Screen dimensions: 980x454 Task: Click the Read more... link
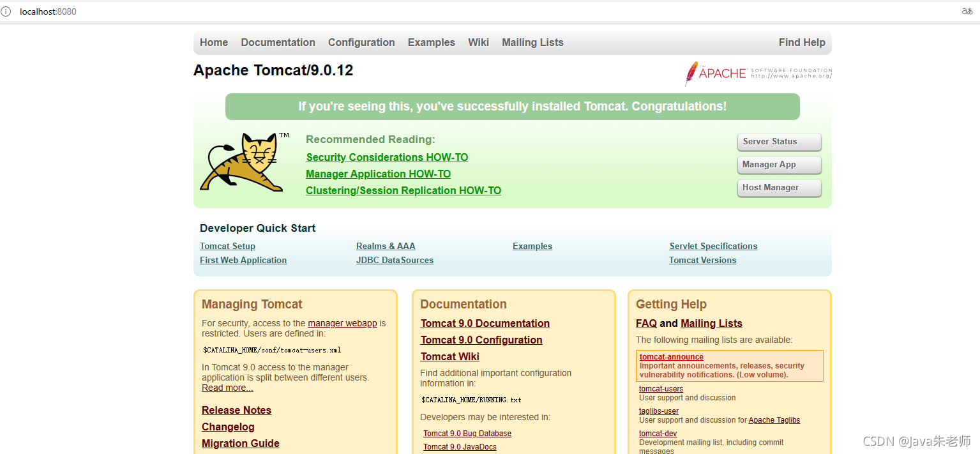coord(227,388)
